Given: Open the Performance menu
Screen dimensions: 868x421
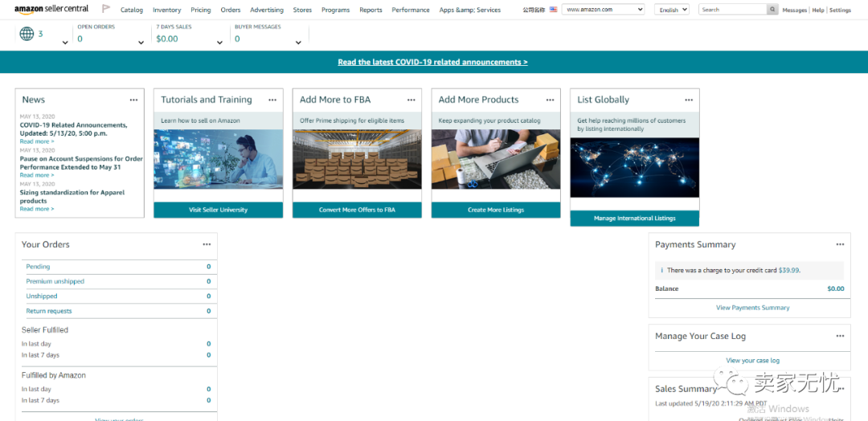Looking at the screenshot, I should click(x=411, y=10).
